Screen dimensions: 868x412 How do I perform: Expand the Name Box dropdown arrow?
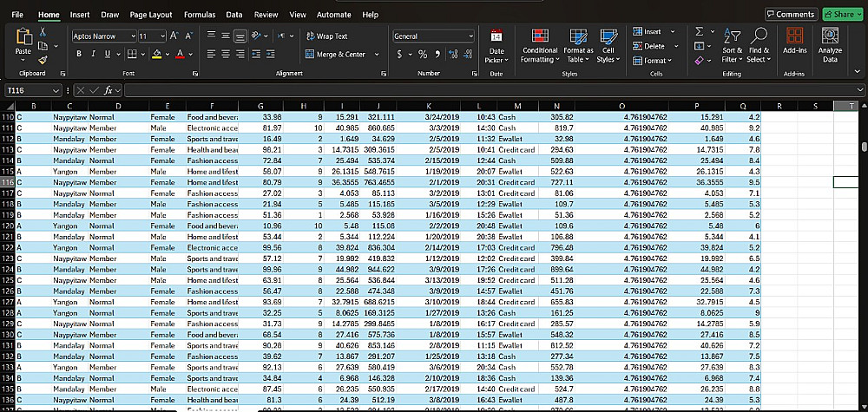(56, 91)
